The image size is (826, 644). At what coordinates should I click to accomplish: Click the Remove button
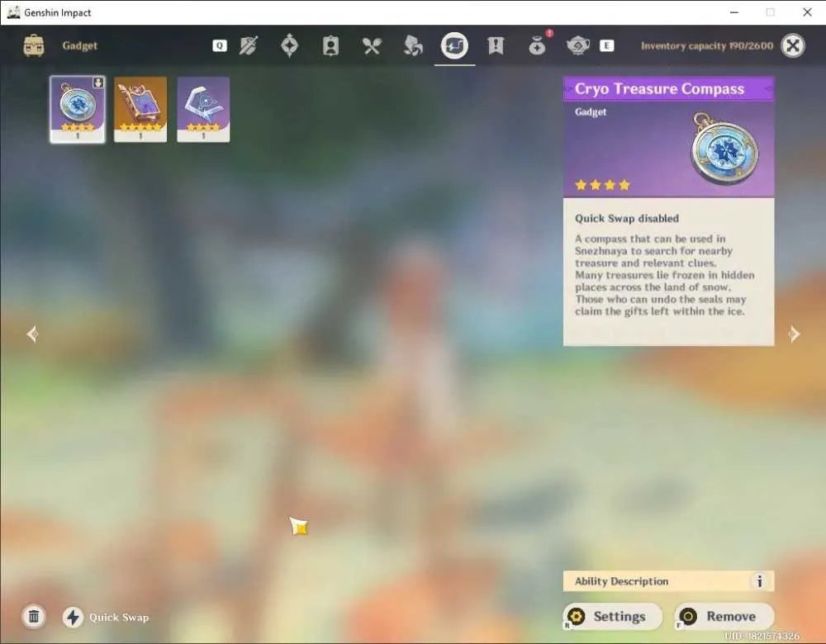(724, 617)
